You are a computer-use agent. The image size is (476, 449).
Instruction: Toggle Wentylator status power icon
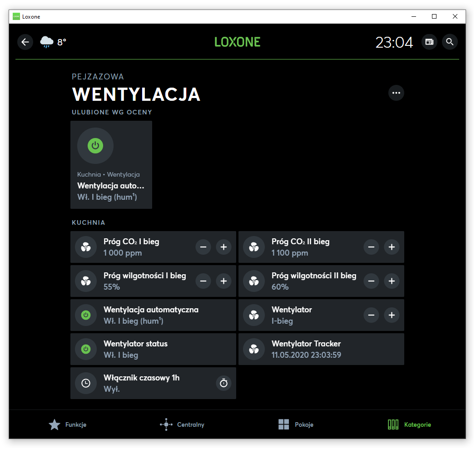86,349
